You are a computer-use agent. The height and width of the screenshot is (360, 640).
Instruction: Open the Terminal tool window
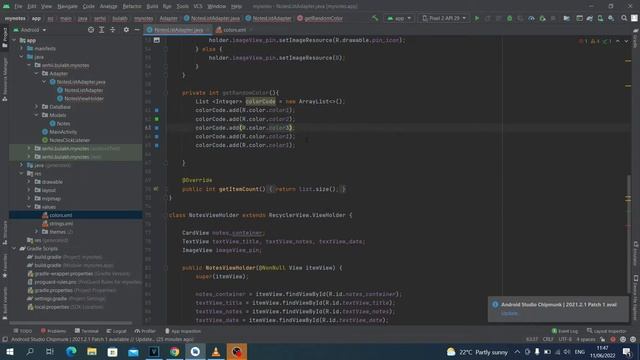[87, 331]
